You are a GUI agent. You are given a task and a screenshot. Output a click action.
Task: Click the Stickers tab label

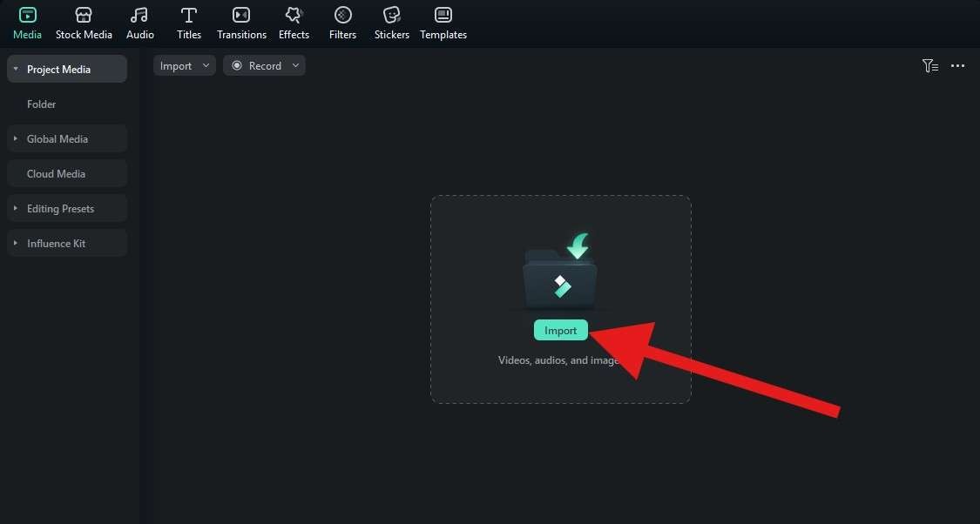click(x=392, y=35)
